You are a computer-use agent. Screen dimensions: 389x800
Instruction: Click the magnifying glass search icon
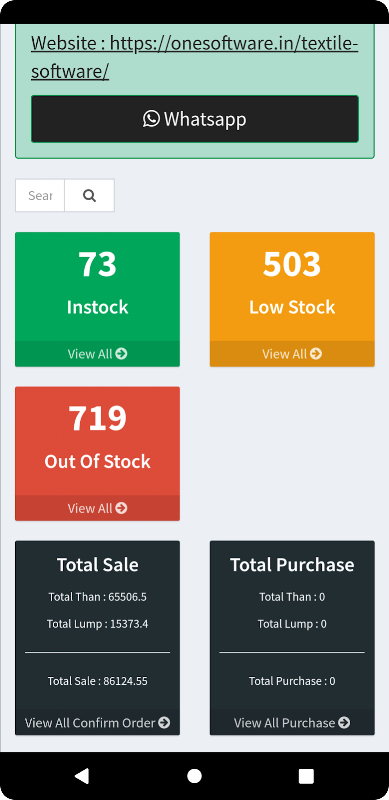[x=89, y=195]
